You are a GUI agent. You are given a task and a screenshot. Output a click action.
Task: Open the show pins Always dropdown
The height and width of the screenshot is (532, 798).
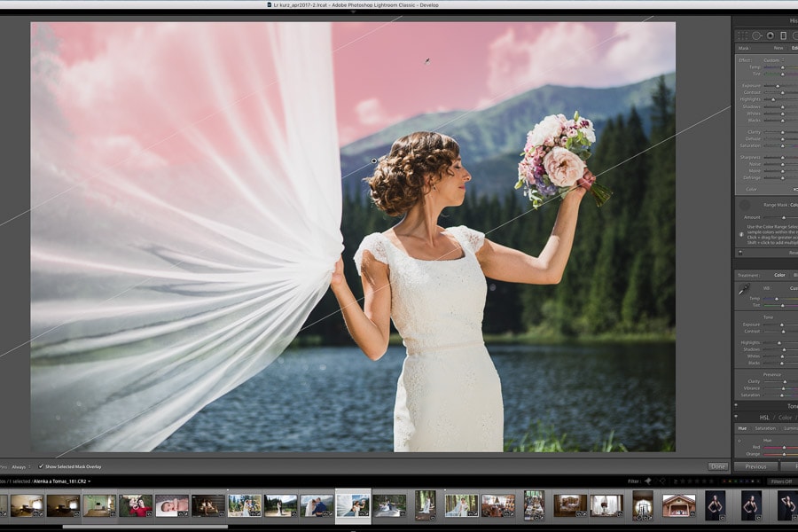coord(21,467)
